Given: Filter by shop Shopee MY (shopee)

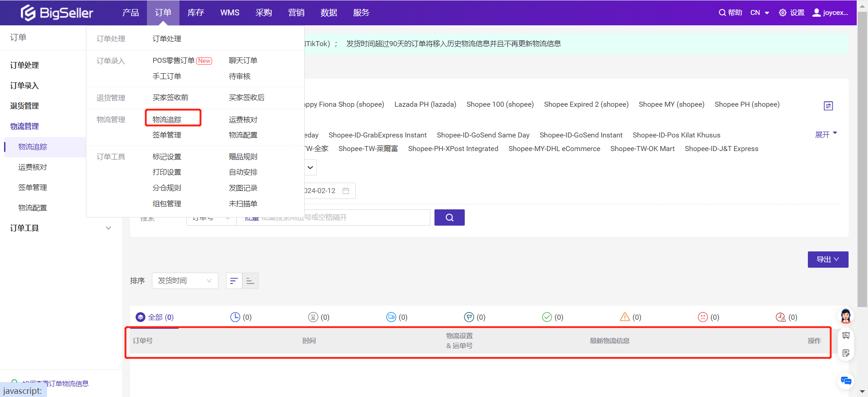Looking at the screenshot, I should pos(671,104).
